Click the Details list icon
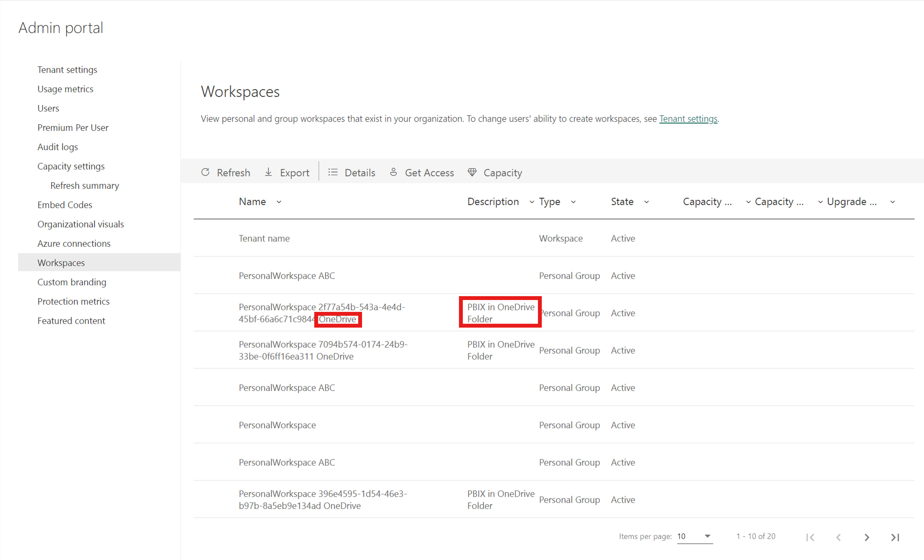This screenshot has width=924, height=560. (x=333, y=172)
